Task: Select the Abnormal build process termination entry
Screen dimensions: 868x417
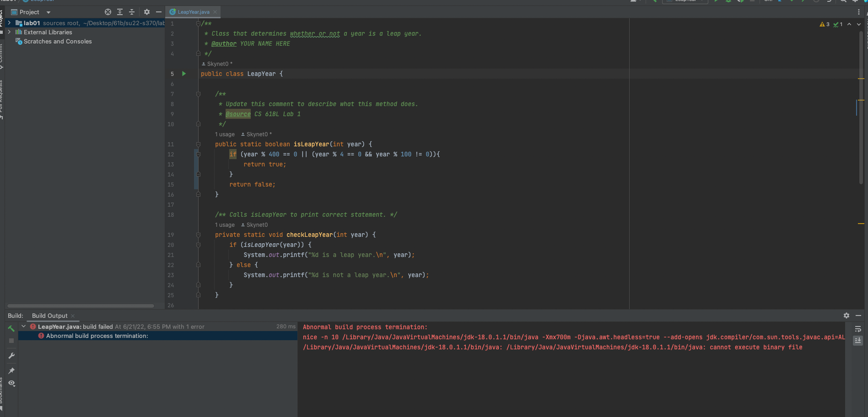Action: coord(97,336)
